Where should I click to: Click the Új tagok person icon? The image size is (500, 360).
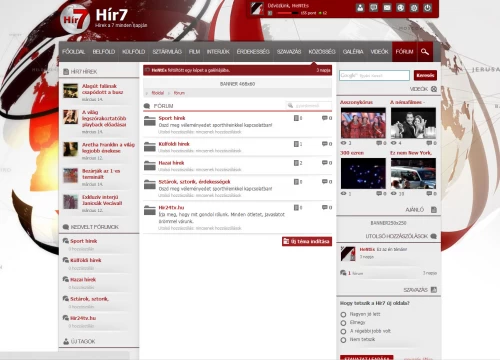66,341
